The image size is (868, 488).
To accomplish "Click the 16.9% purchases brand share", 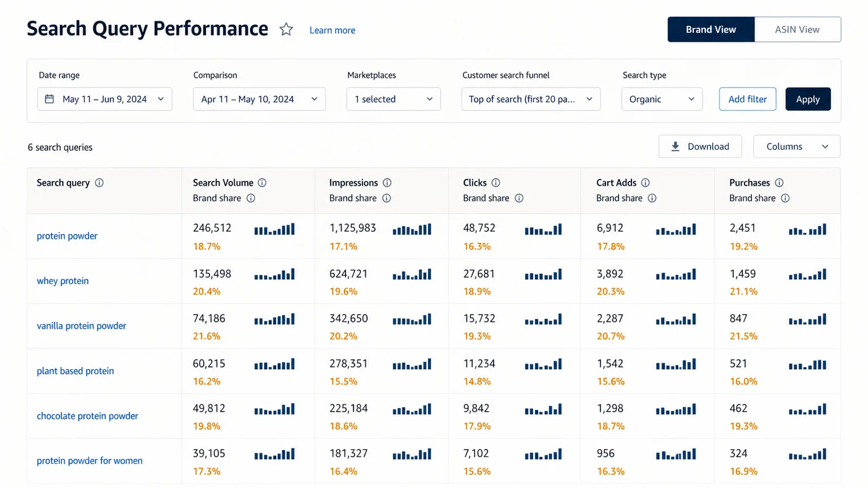I will click(x=743, y=472).
